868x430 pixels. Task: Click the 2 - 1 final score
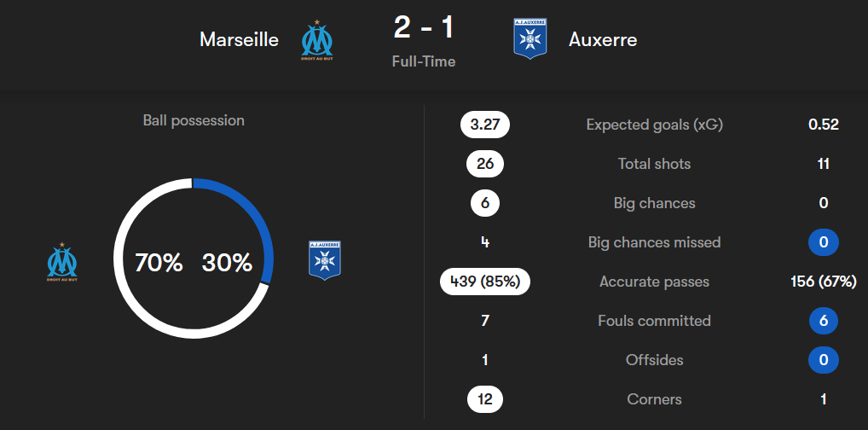coord(424,27)
